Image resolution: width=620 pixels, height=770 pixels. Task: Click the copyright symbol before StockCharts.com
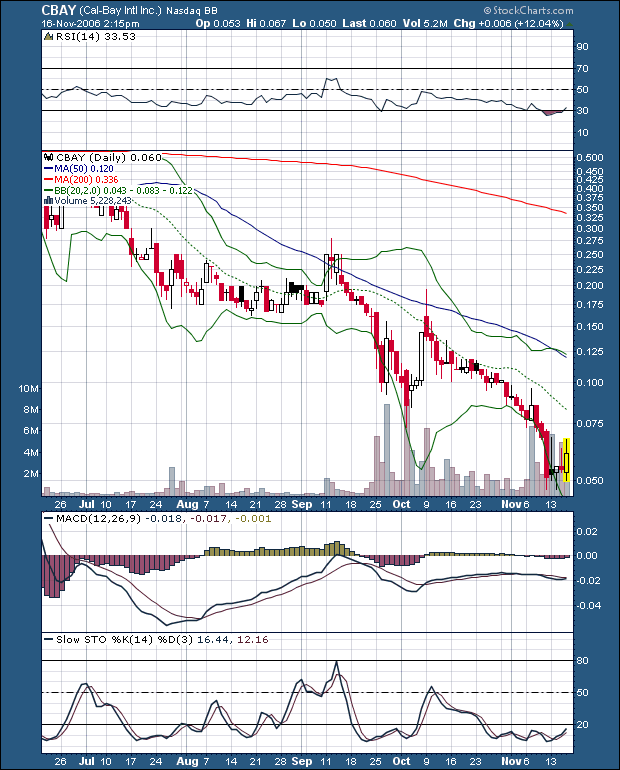487,11
